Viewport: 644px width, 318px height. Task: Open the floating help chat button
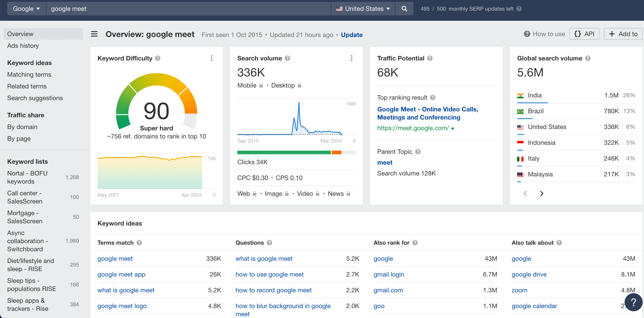pyautogui.click(x=633, y=302)
